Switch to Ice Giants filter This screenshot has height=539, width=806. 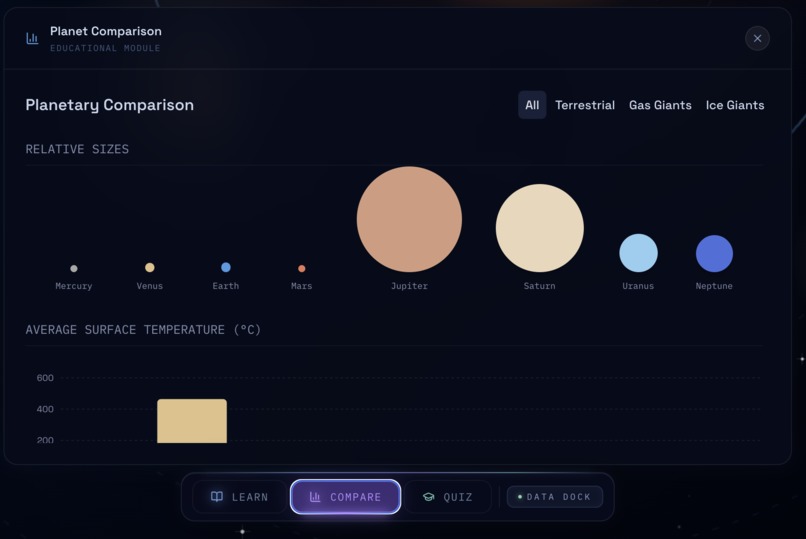(x=735, y=105)
